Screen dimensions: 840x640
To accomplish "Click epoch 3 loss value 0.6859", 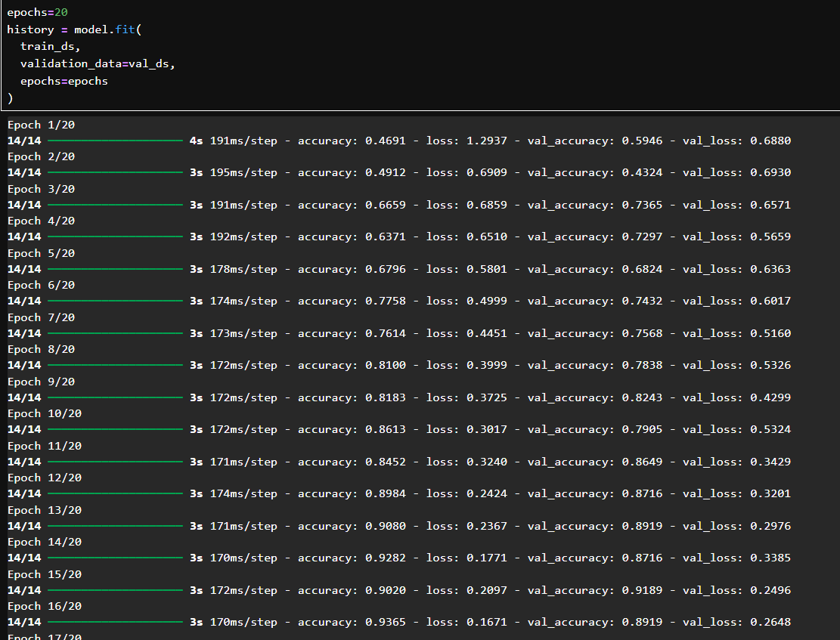I will (x=487, y=205).
